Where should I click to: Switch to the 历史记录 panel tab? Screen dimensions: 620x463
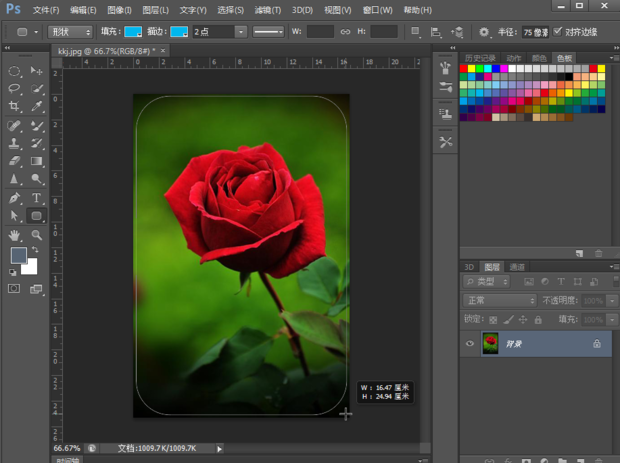click(x=480, y=58)
